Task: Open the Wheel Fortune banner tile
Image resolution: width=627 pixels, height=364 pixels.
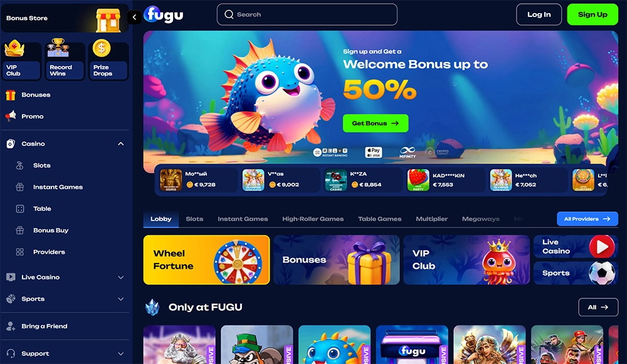Action: (x=206, y=260)
